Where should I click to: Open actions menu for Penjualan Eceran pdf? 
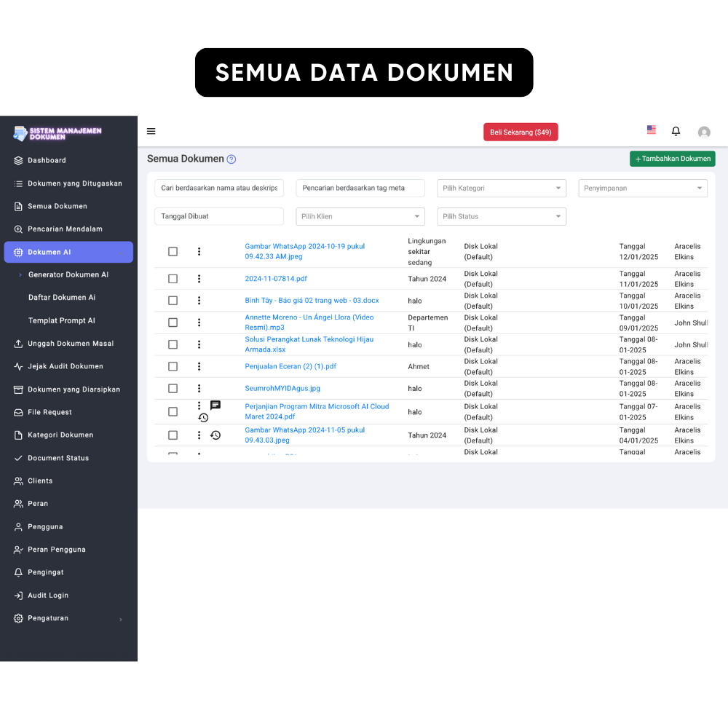coord(199,366)
